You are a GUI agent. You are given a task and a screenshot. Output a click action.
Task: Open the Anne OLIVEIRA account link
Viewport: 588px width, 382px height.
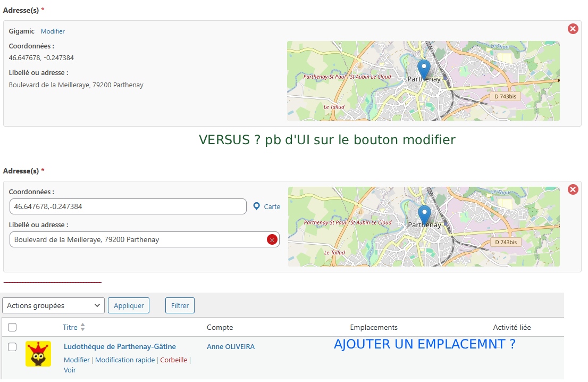click(231, 347)
